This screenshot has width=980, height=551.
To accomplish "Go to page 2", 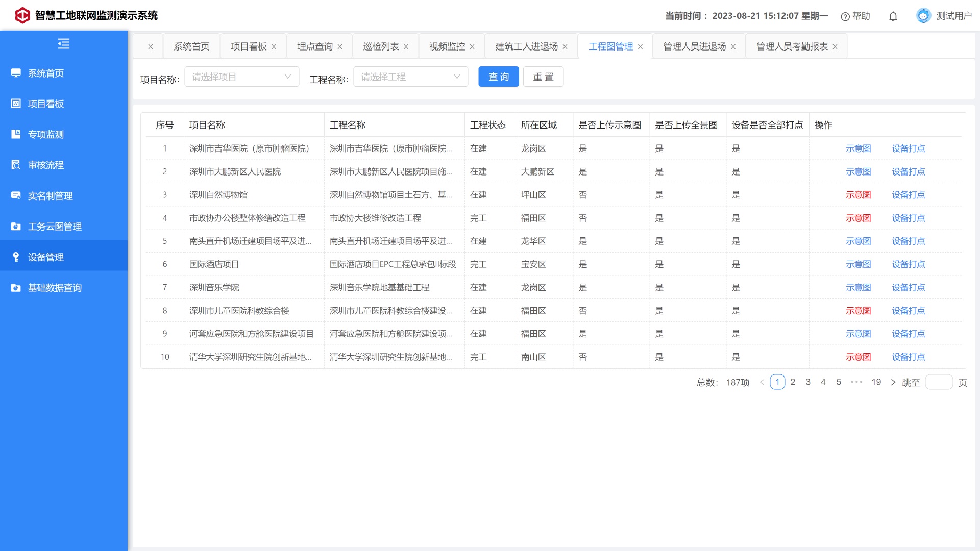I will pos(793,382).
